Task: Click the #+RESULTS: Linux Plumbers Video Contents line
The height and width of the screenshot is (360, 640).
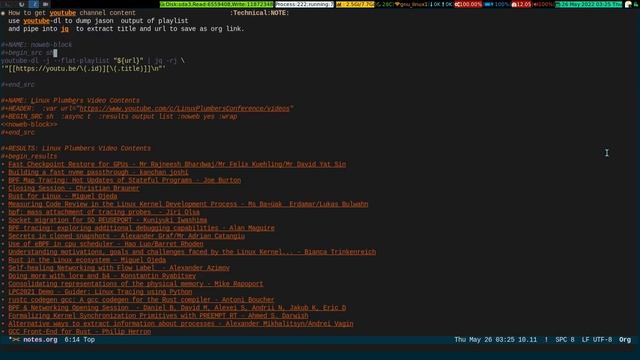Action: pyautogui.click(x=76, y=148)
